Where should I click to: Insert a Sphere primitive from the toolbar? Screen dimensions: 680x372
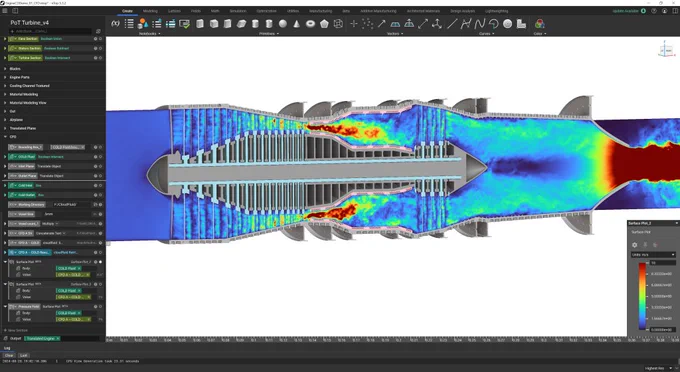[283, 24]
